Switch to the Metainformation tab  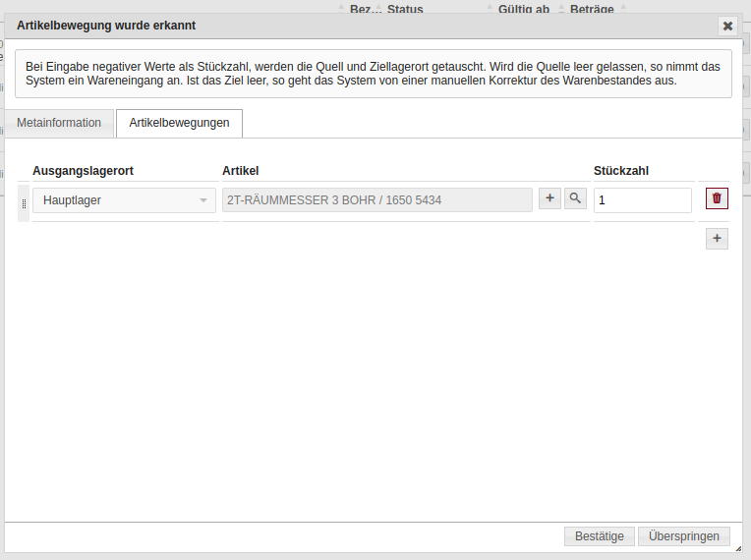tap(59, 123)
